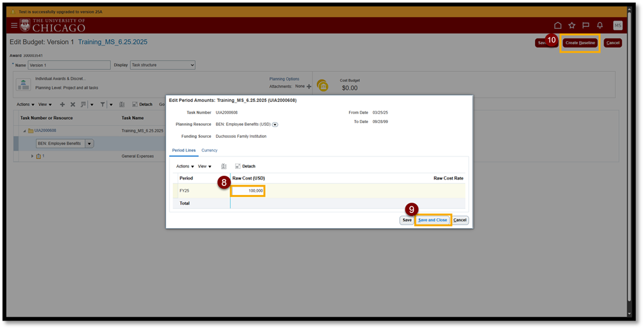Open the Watchlist flag icon
The width and height of the screenshot is (644, 329).
click(x=586, y=25)
